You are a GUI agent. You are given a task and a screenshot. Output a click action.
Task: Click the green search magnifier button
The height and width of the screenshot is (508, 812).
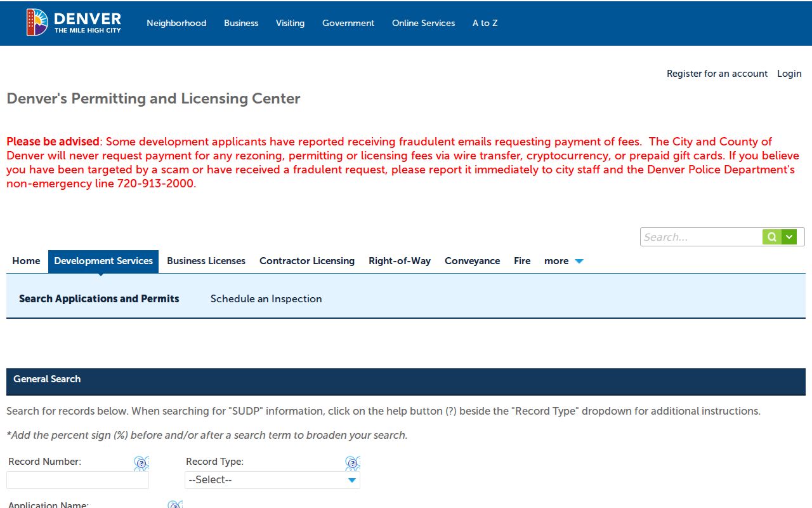click(772, 237)
